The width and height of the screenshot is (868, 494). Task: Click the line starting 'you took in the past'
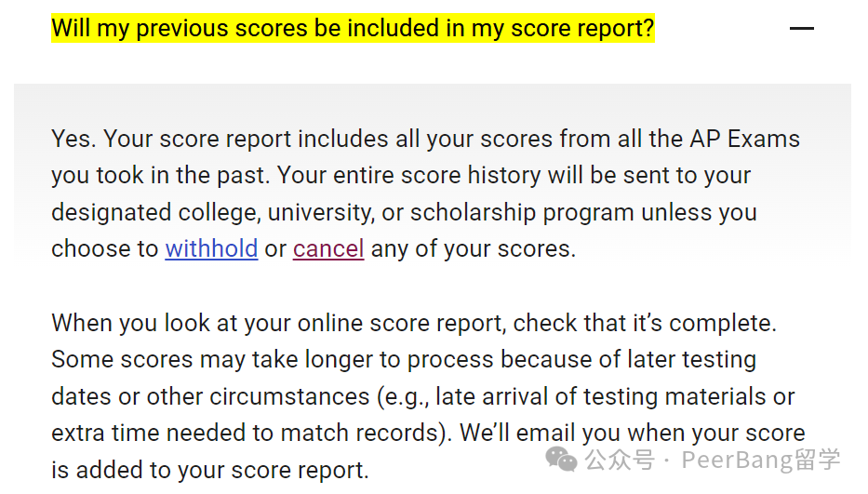click(x=401, y=176)
